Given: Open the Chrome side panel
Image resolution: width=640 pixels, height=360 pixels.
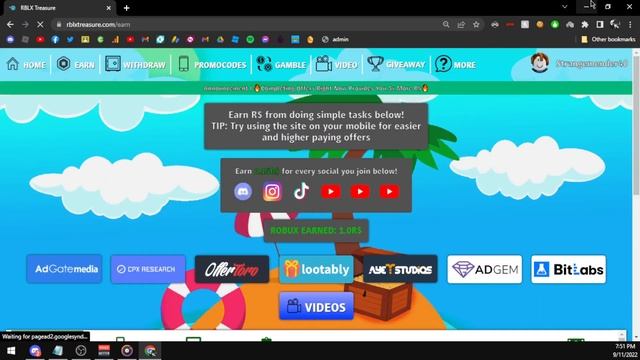Looking at the screenshot, I should click(600, 24).
